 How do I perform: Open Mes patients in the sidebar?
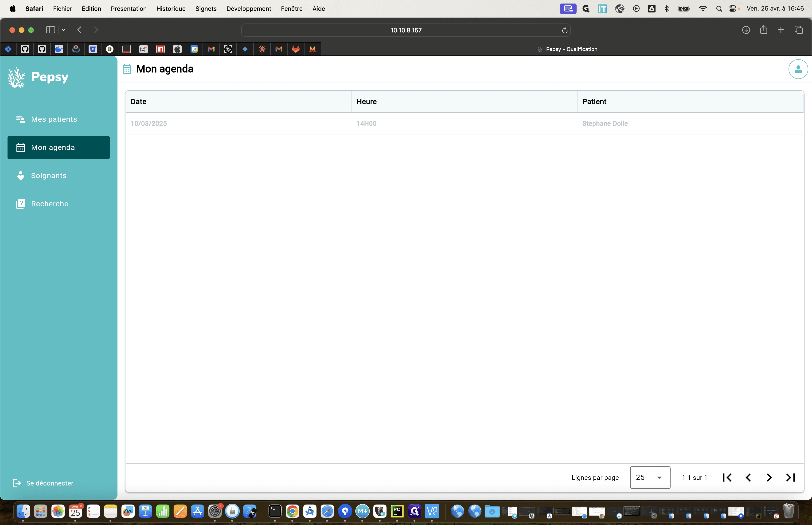pos(59,119)
